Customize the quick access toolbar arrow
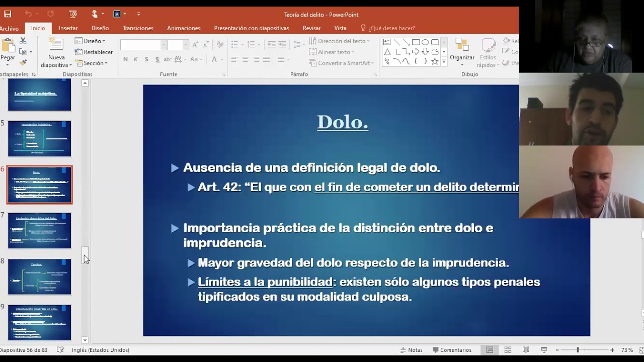Screen dimensions: 644x362 click(x=138, y=14)
